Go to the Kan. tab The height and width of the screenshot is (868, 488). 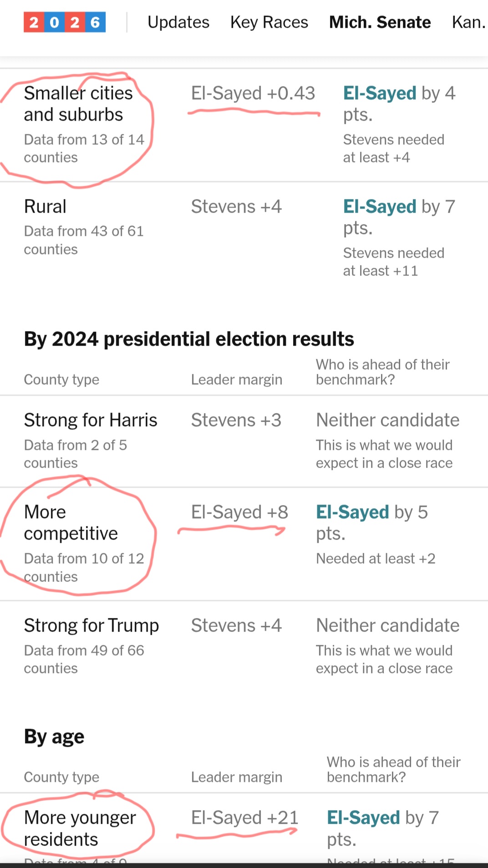(x=469, y=22)
